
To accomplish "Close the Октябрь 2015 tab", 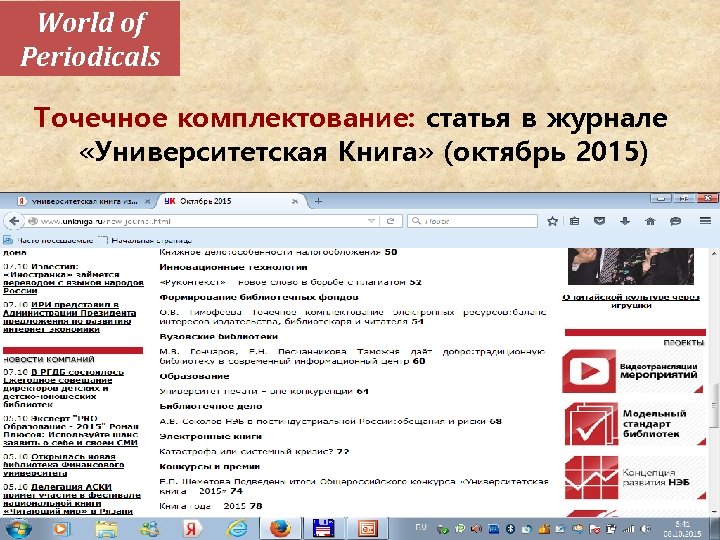I will click(x=295, y=202).
